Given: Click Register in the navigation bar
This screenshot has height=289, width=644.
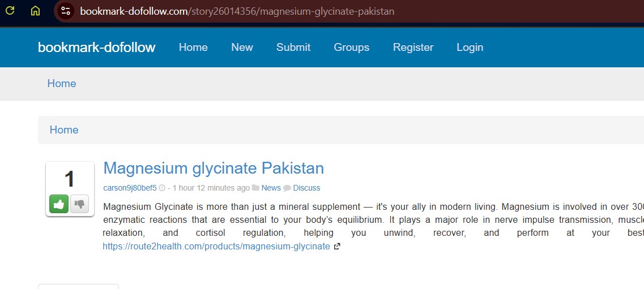Looking at the screenshot, I should point(413,48).
